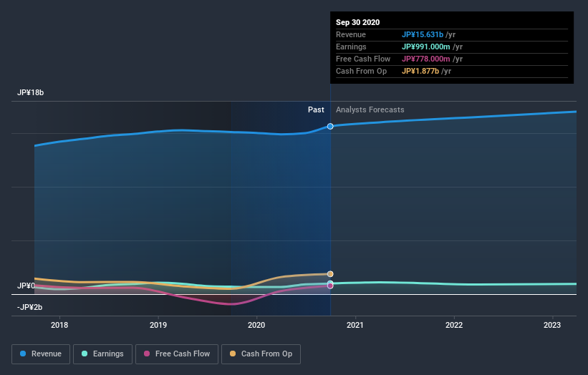Screen dimensions: 588x375
Task: Click the JP¥18b y-axis label
Action: pos(30,92)
